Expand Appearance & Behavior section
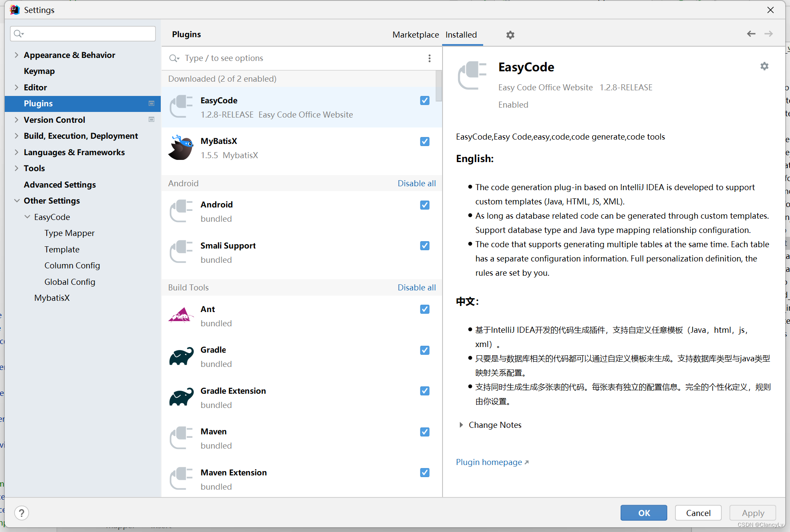Screen dimensions: 790x532 tap(16, 55)
